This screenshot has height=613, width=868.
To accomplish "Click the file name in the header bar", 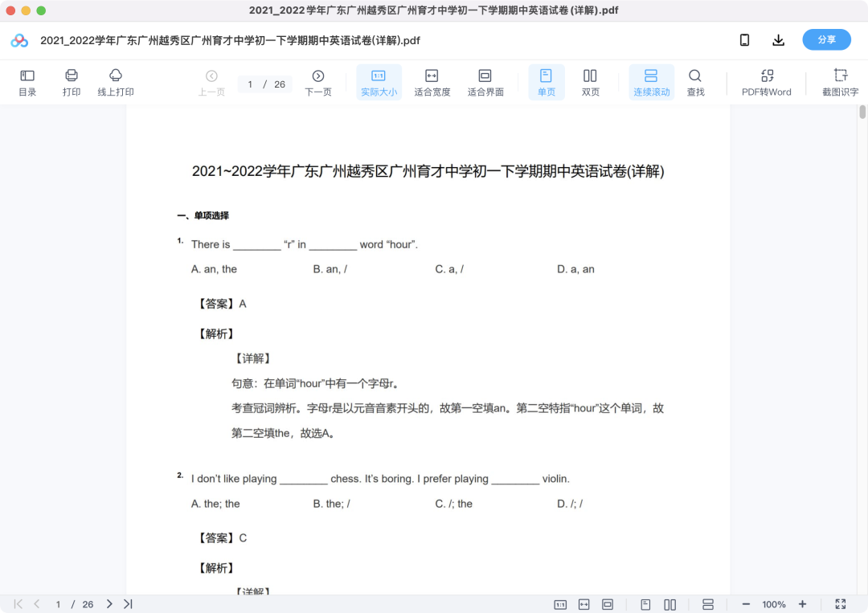I will (230, 40).
